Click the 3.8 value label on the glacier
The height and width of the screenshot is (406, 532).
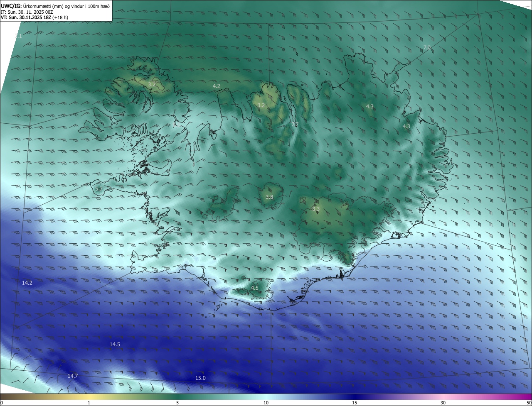tap(269, 197)
